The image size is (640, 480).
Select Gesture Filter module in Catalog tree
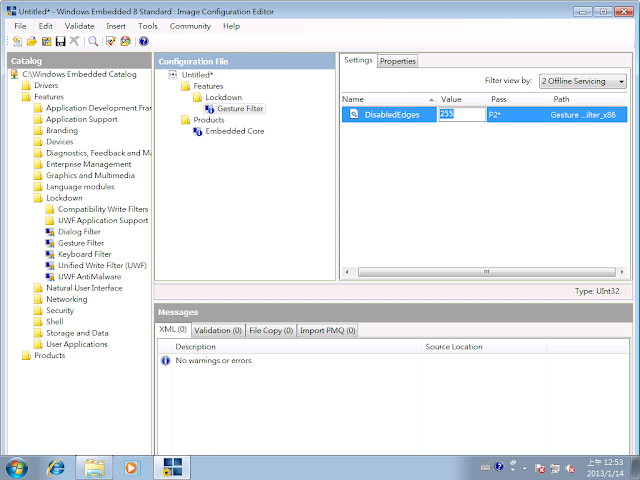click(81, 243)
